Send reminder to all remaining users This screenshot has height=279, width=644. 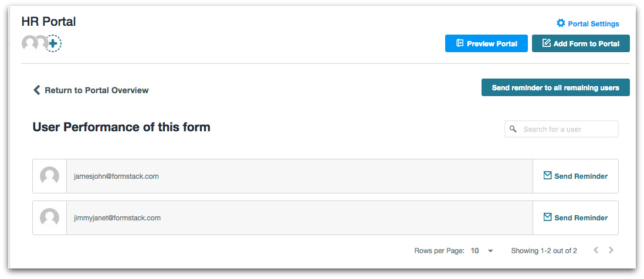click(x=555, y=87)
